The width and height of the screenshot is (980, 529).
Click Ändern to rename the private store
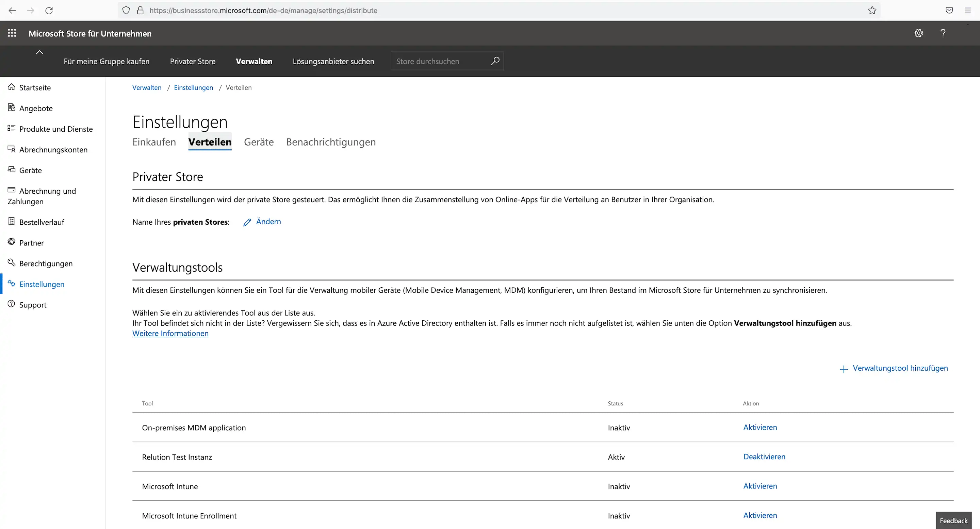(268, 222)
